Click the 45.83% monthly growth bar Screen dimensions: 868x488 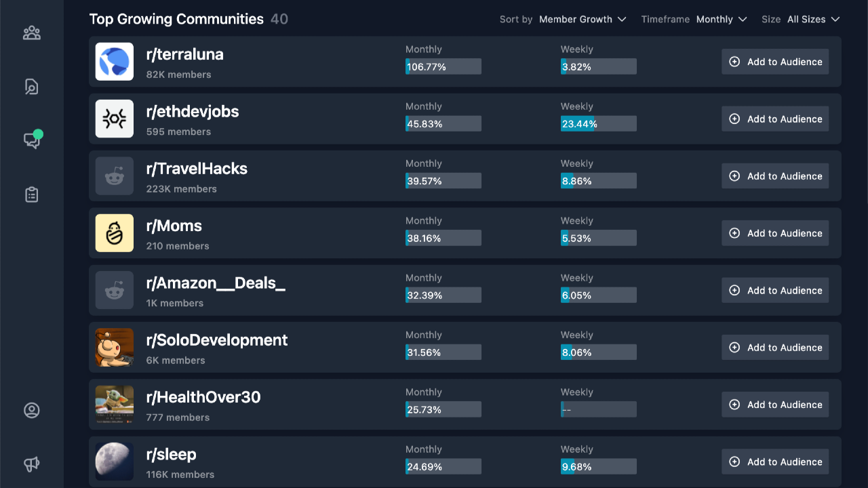443,123
